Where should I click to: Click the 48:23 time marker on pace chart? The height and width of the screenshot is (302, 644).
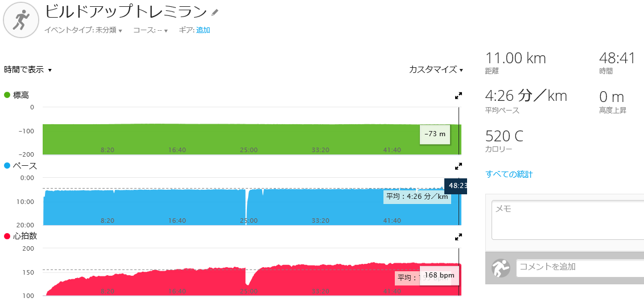(456, 186)
